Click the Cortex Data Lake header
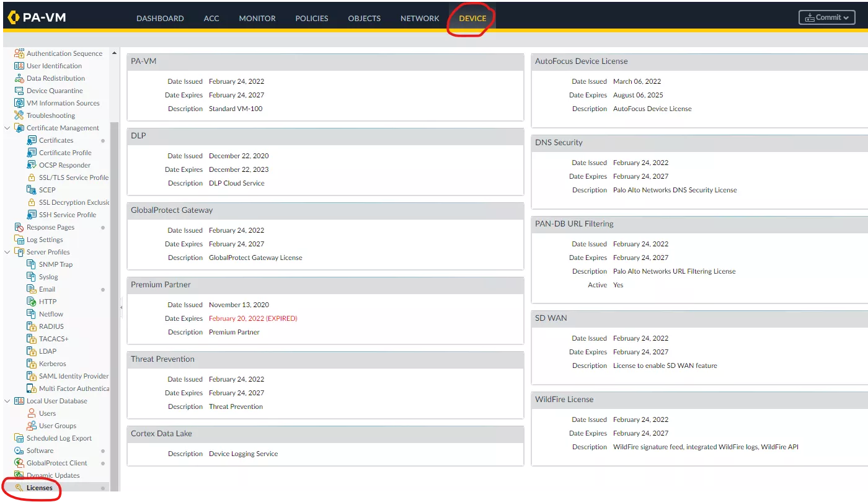The image size is (868, 502). pos(325,434)
